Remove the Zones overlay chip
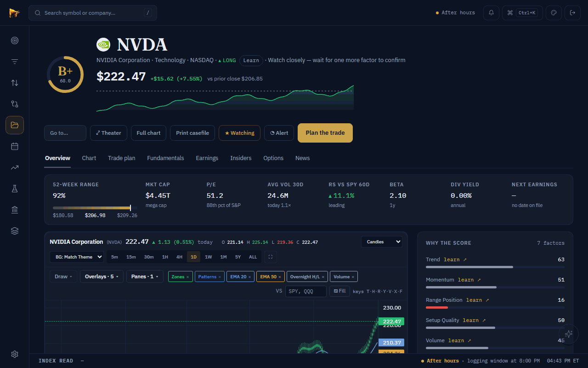This screenshot has width=588, height=368. click(x=187, y=277)
